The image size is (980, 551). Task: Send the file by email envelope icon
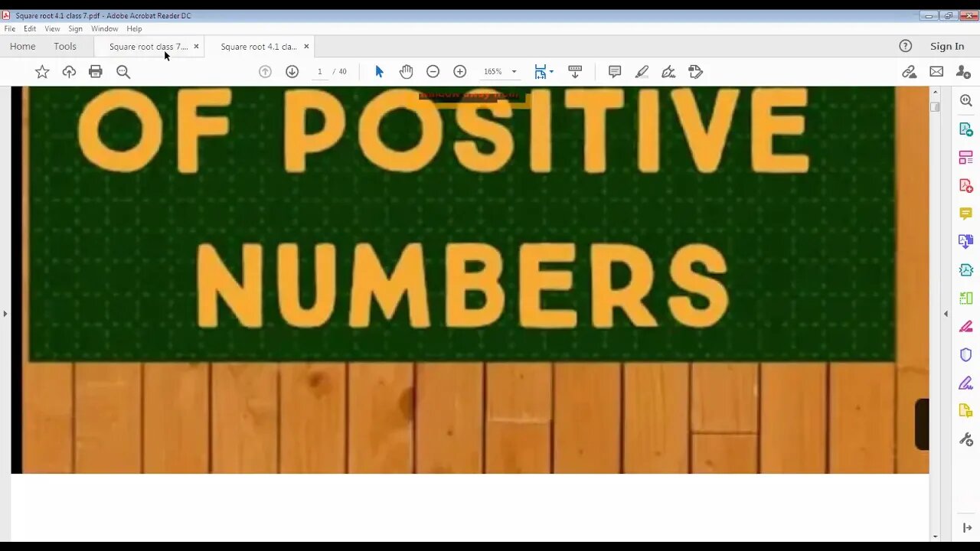(x=936, y=72)
